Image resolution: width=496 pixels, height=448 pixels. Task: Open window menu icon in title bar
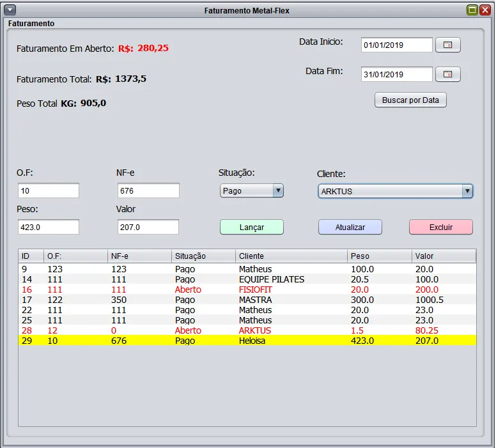[x=10, y=10]
